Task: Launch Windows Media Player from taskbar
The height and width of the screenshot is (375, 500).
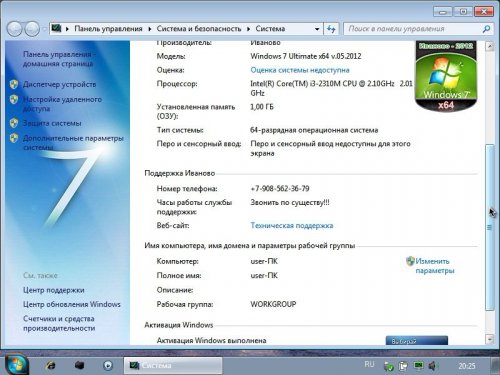Action: [108, 366]
